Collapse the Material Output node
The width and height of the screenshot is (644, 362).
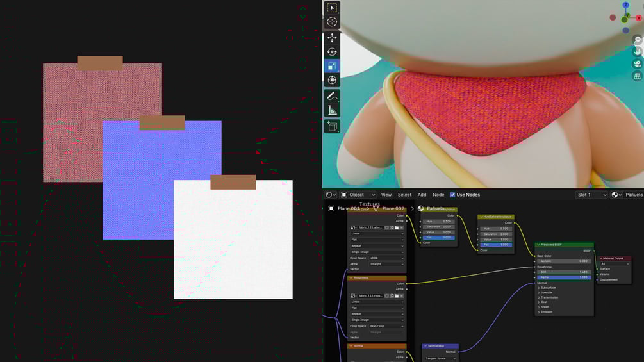[x=601, y=259]
